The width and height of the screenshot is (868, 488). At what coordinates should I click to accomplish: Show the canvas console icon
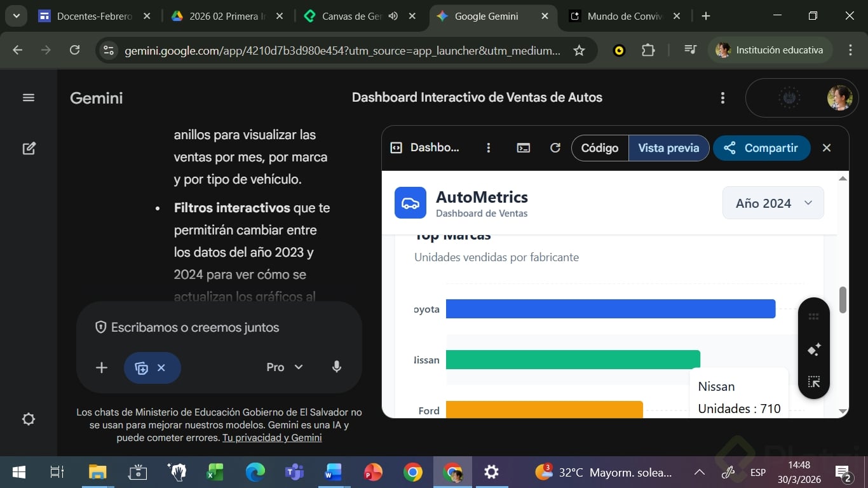pyautogui.click(x=524, y=148)
